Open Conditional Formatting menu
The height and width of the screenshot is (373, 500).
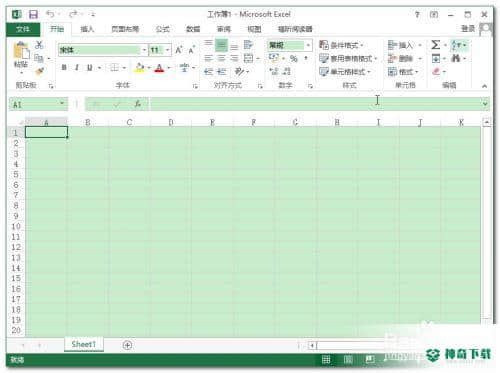pos(341,45)
